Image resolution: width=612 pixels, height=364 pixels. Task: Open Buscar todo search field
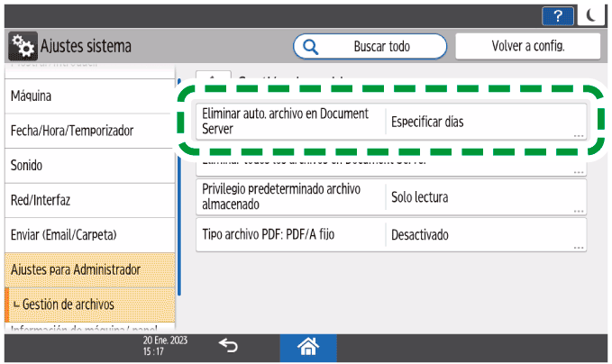(x=370, y=45)
